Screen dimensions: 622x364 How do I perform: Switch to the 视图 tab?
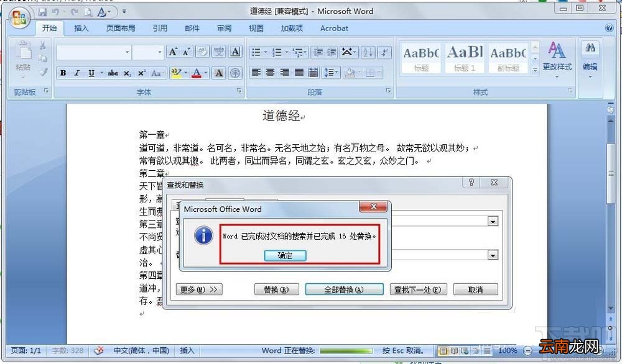coord(256,28)
